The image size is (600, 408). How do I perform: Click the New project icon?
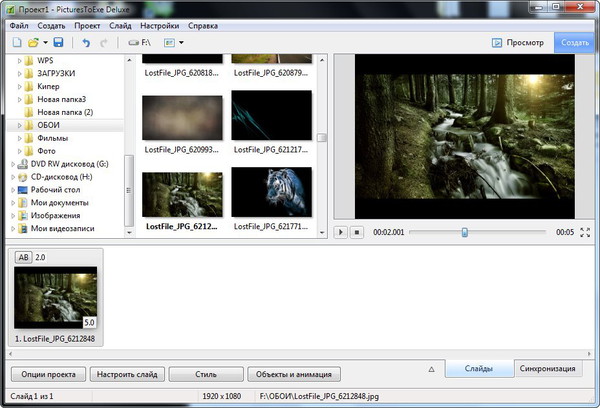(18, 43)
